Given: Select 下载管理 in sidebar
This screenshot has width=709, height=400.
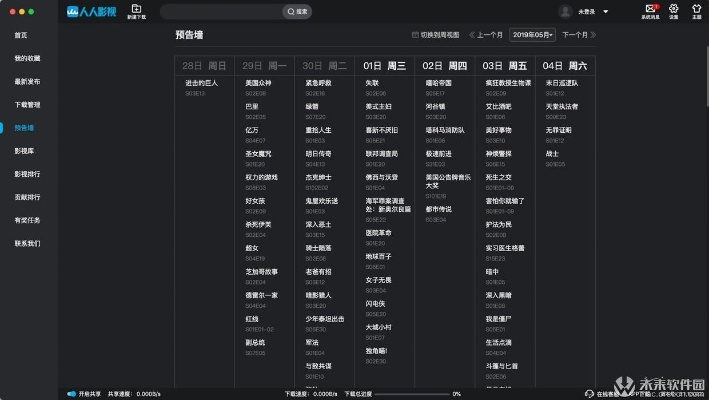Looking at the screenshot, I should click(26, 104).
